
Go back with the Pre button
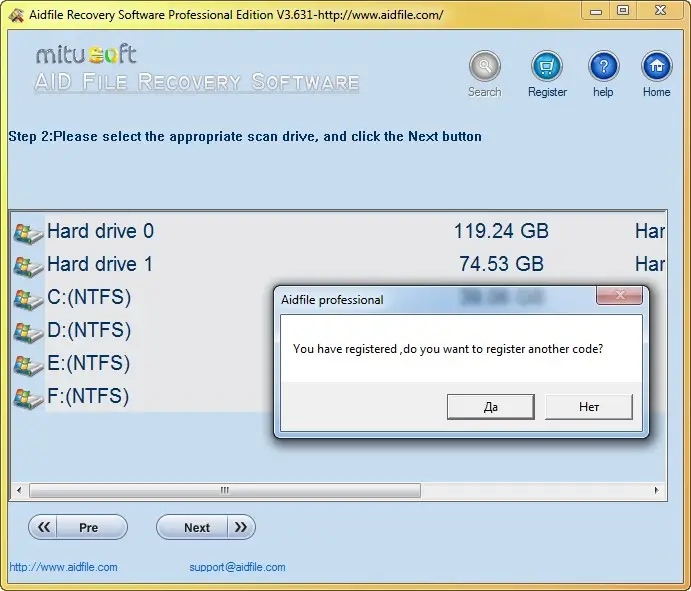pyautogui.click(x=78, y=527)
